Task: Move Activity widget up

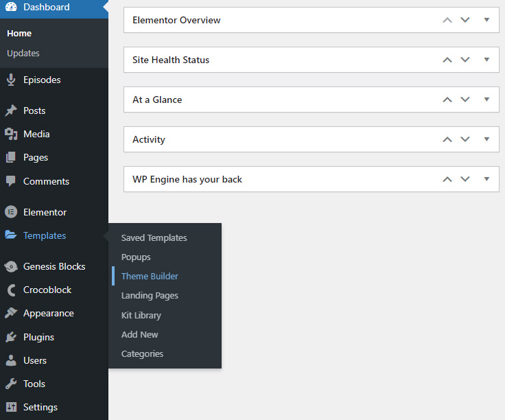Action: click(447, 139)
